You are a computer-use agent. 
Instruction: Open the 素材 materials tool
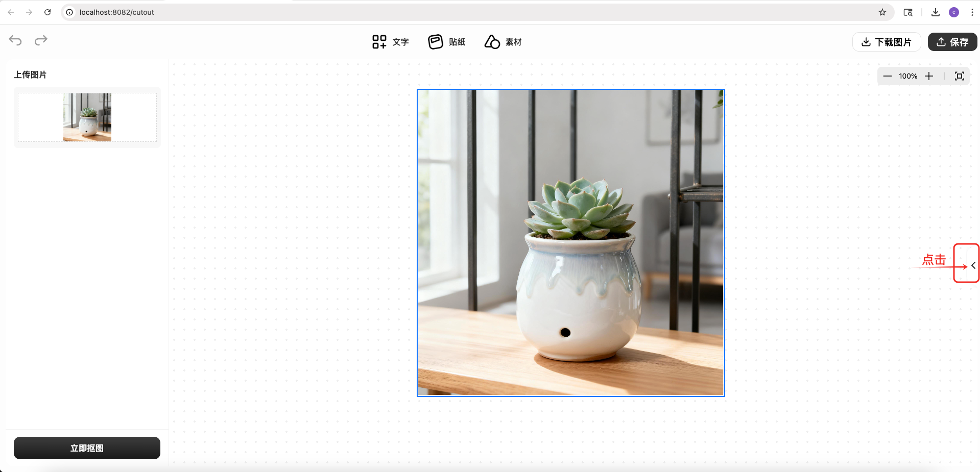503,42
